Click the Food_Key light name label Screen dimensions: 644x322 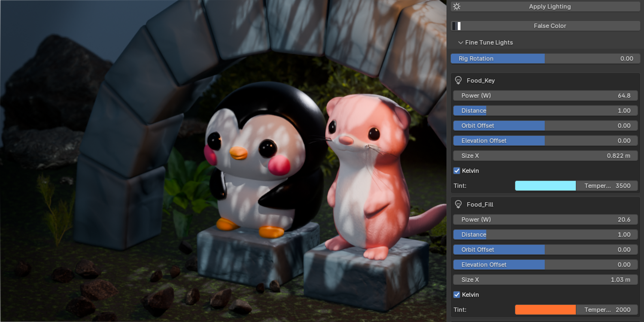(481, 81)
